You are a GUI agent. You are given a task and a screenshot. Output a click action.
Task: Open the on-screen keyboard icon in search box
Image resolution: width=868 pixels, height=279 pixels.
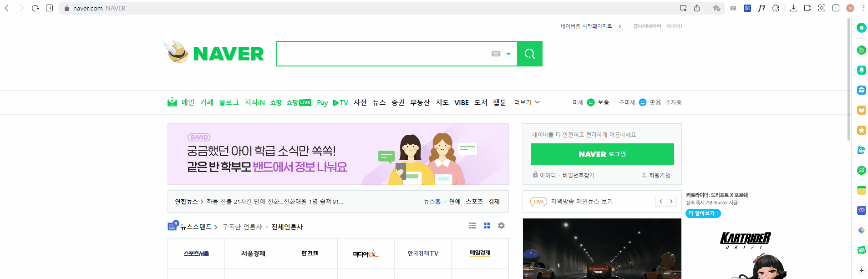point(496,54)
